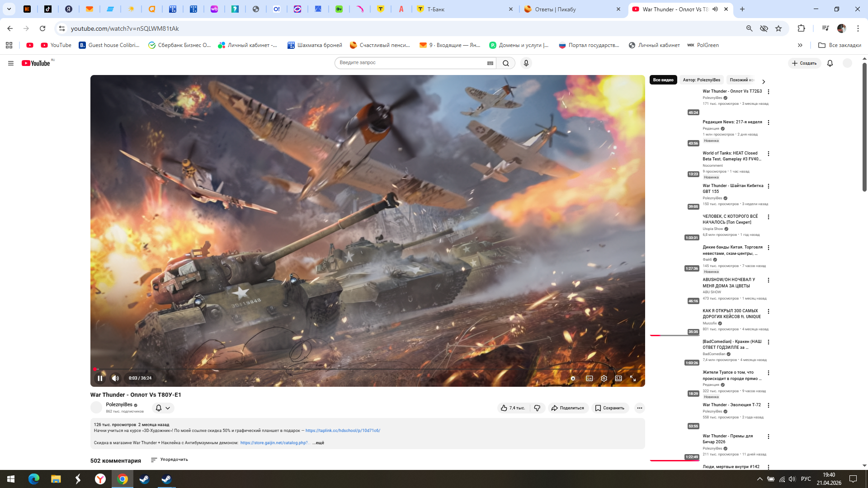Click the magnifier search button

coord(506,63)
